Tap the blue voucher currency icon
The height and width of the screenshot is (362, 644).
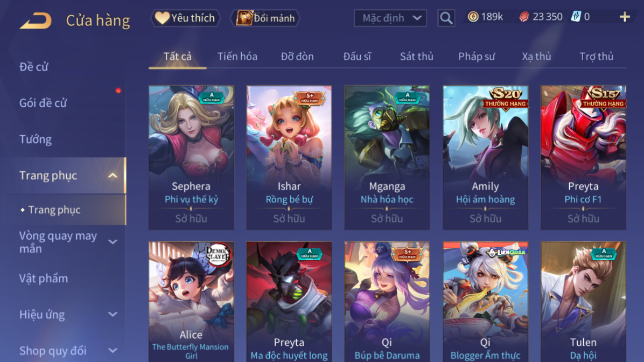coord(576,17)
